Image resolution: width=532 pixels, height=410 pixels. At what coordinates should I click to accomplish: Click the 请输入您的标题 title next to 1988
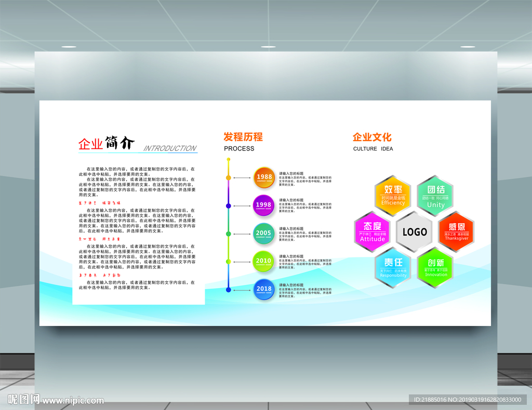click(291, 173)
